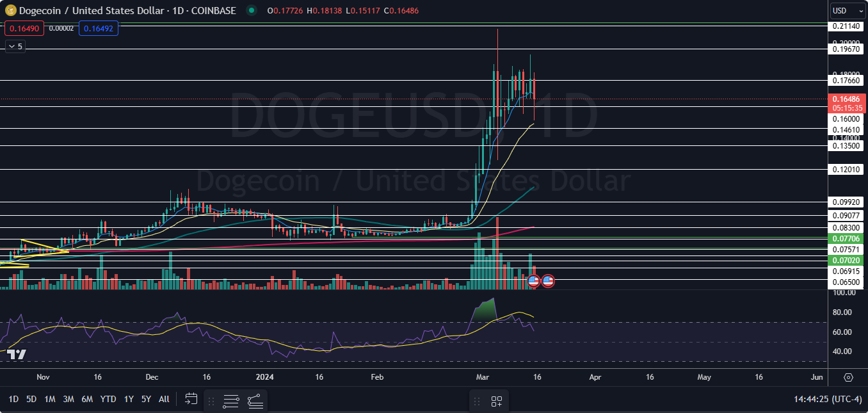
Task: Select the YTD time range
Action: pos(108,399)
